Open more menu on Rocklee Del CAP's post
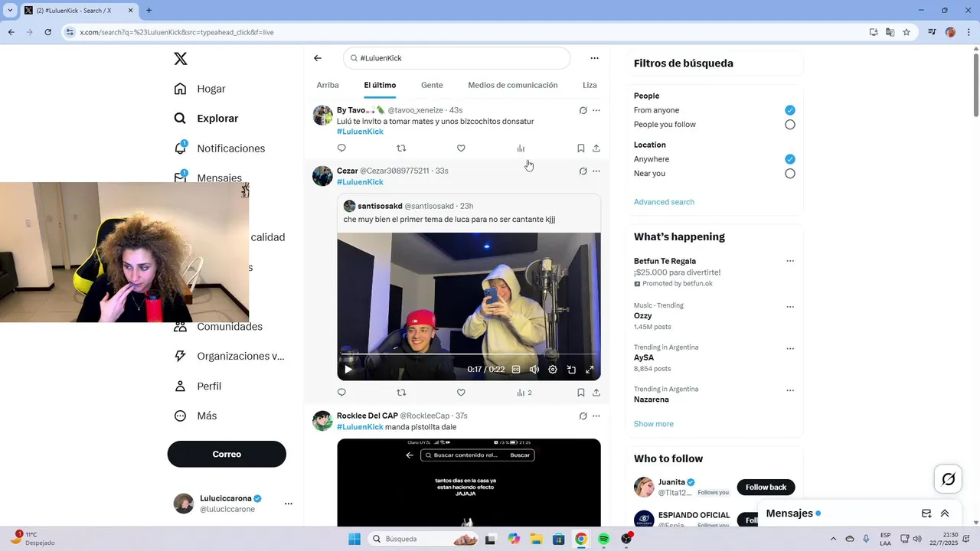The height and width of the screenshot is (551, 980). tap(596, 416)
